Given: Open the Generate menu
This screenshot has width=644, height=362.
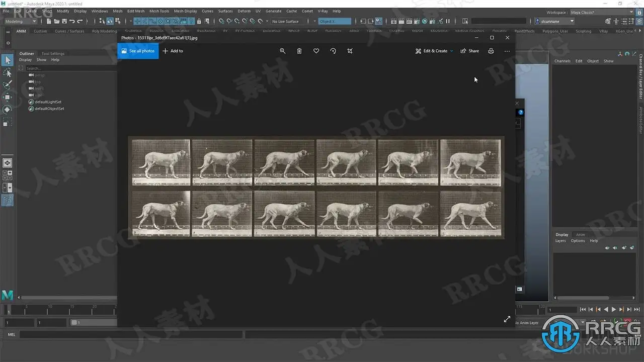Looking at the screenshot, I should tap(273, 11).
